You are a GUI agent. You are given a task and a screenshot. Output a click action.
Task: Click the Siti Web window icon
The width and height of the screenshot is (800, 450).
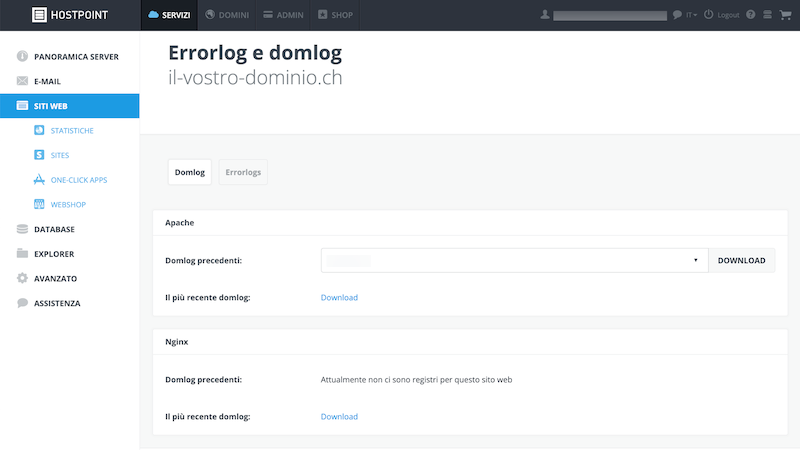click(x=22, y=106)
